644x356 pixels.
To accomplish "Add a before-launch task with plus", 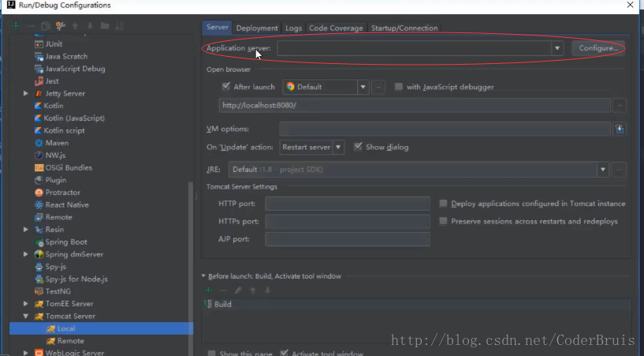I will (209, 290).
